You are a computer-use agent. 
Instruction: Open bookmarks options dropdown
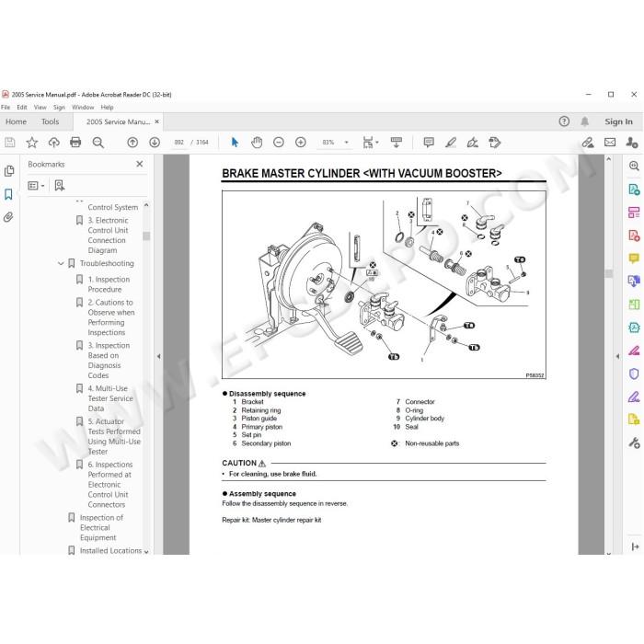click(36, 186)
